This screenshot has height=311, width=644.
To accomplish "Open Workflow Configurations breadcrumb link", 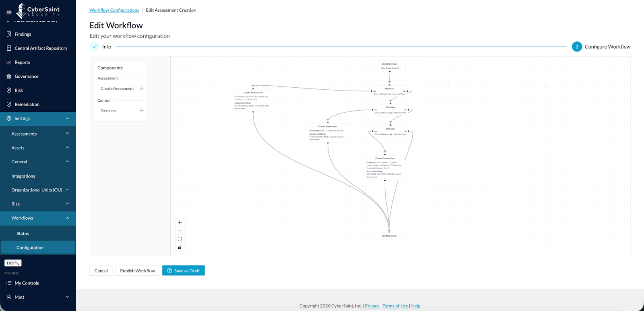I will pos(114,10).
